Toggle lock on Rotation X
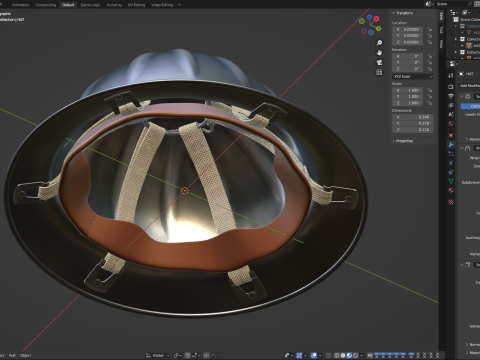 click(430, 56)
